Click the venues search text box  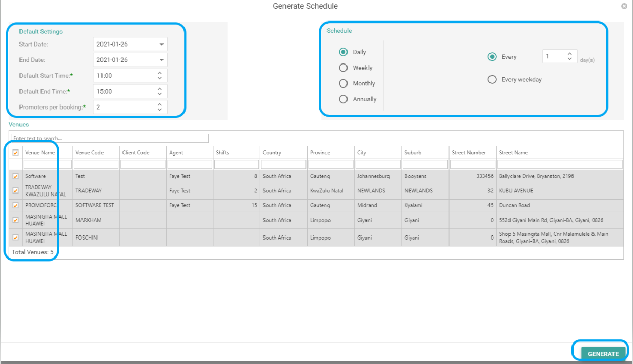click(110, 138)
